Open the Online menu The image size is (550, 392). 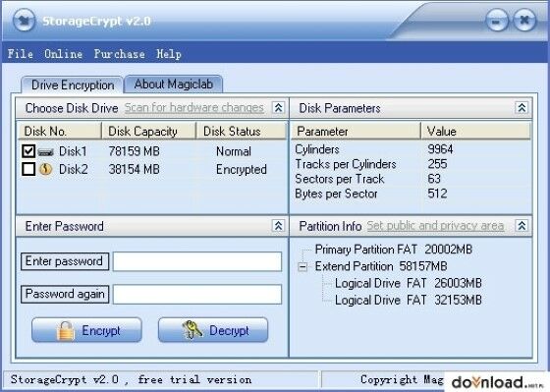(64, 54)
